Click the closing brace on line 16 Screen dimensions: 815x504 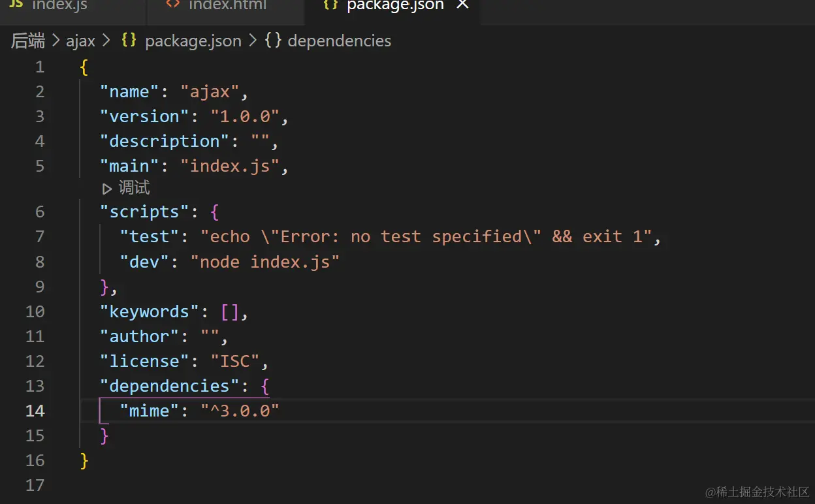click(84, 461)
